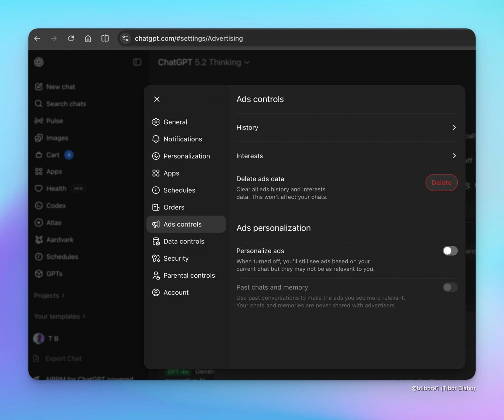Click the browser home icon
The image size is (504, 420).
point(88,38)
